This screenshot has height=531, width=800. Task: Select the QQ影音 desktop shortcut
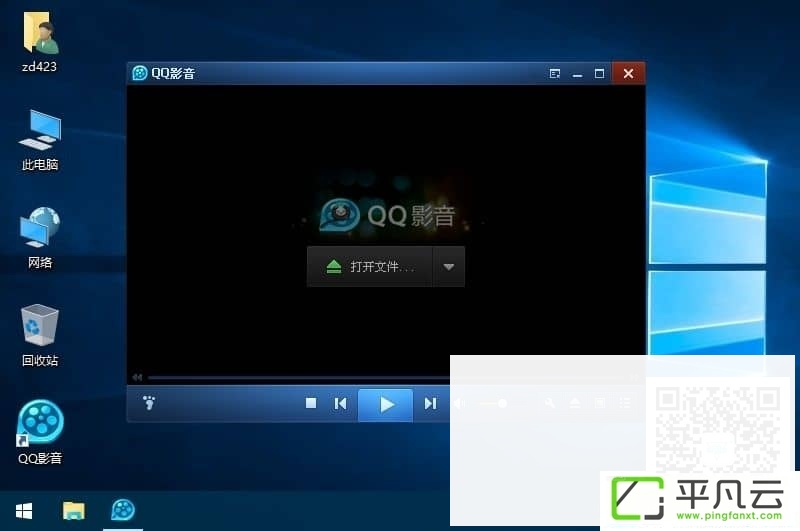pyautogui.click(x=40, y=433)
